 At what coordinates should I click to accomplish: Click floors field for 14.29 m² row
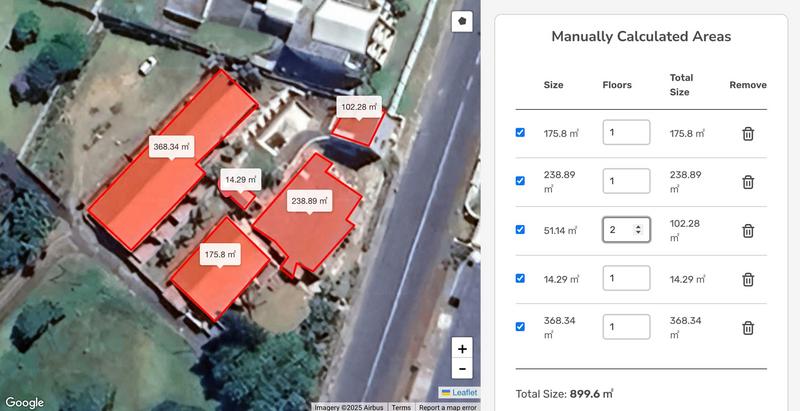(626, 278)
